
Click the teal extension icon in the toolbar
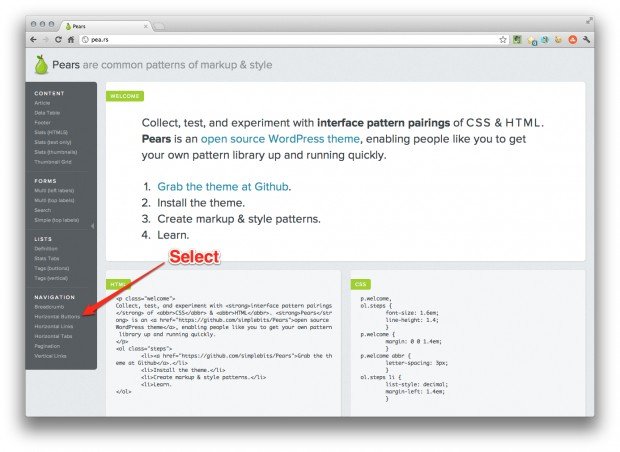pyautogui.click(x=545, y=40)
